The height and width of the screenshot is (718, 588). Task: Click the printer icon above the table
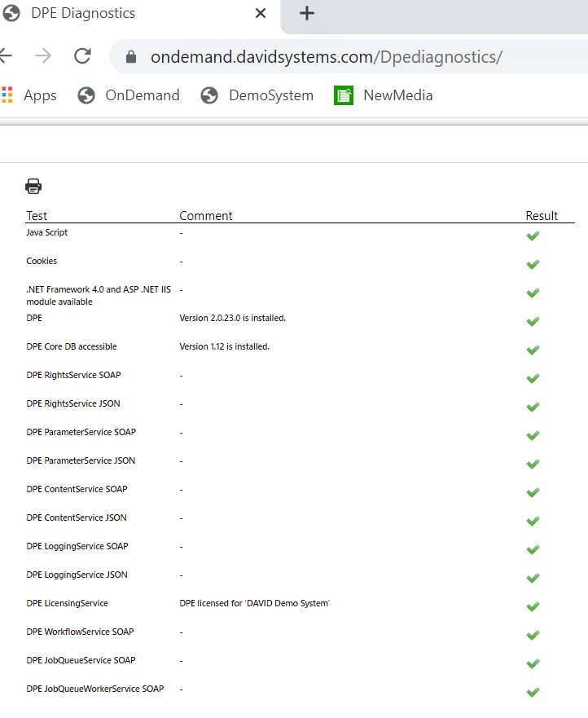click(x=33, y=187)
